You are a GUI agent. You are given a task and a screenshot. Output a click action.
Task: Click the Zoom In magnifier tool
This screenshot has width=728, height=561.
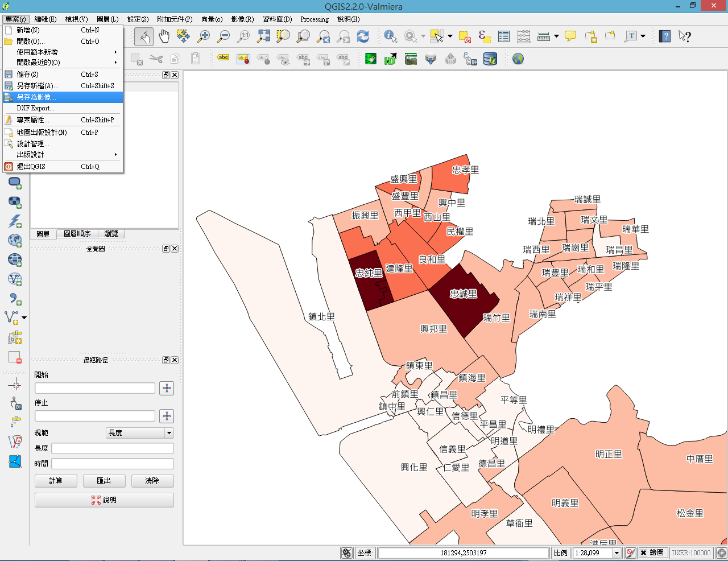click(204, 36)
